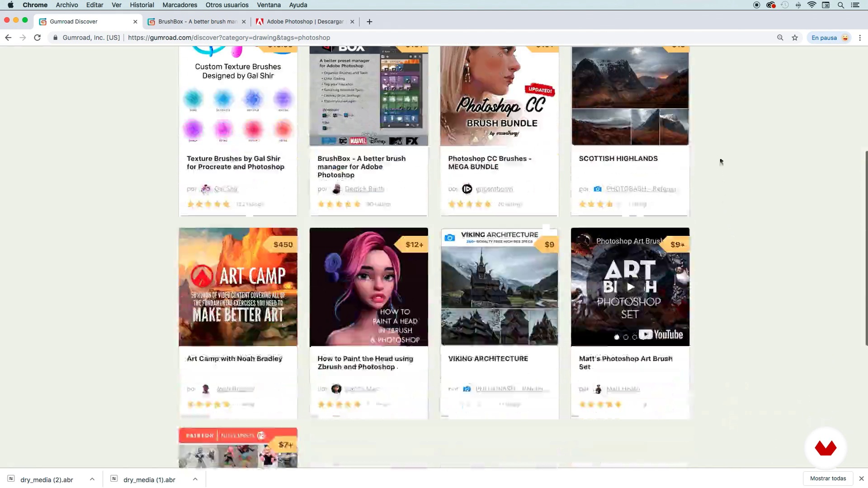This screenshot has width=868, height=488.
Task: Open downloaded file dry_media (2).abr
Action: [x=46, y=479]
